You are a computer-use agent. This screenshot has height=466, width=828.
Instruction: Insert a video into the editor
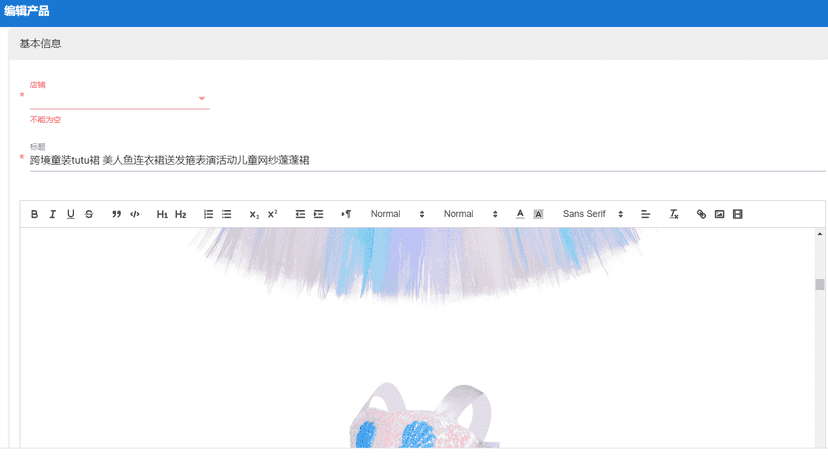[x=738, y=214]
